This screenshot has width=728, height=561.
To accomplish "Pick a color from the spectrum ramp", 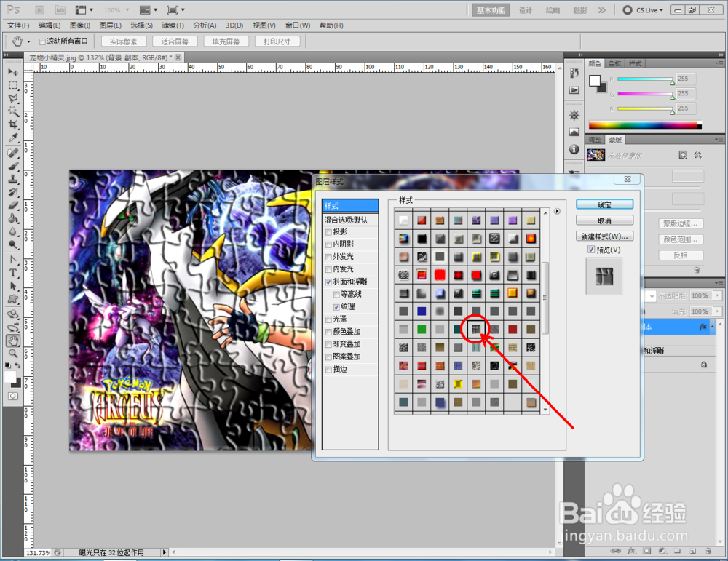I will click(x=645, y=125).
